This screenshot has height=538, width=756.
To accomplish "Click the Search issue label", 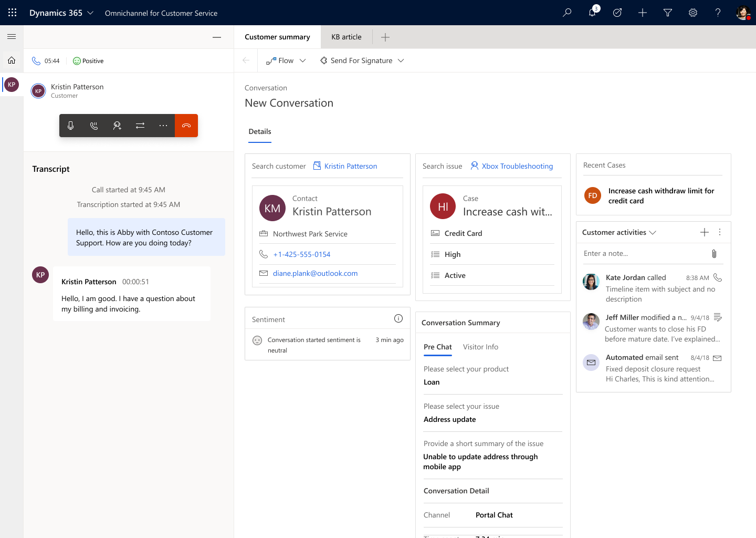I will point(443,166).
